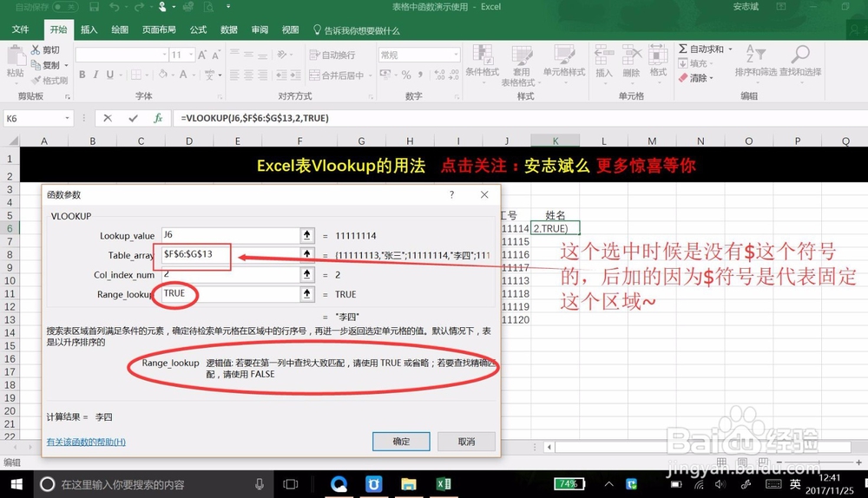Click the font color A icon
868x498 pixels.
tap(183, 75)
